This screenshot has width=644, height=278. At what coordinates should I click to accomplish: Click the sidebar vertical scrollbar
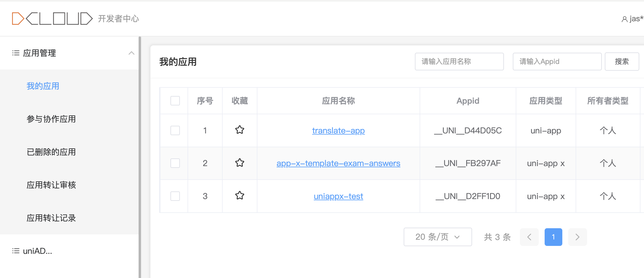[x=140, y=157]
